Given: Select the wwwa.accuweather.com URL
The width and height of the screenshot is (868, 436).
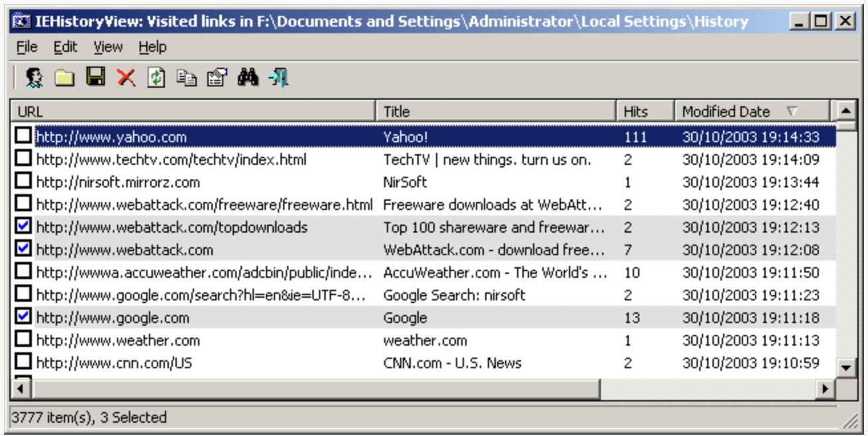Looking at the screenshot, I should tap(204, 272).
